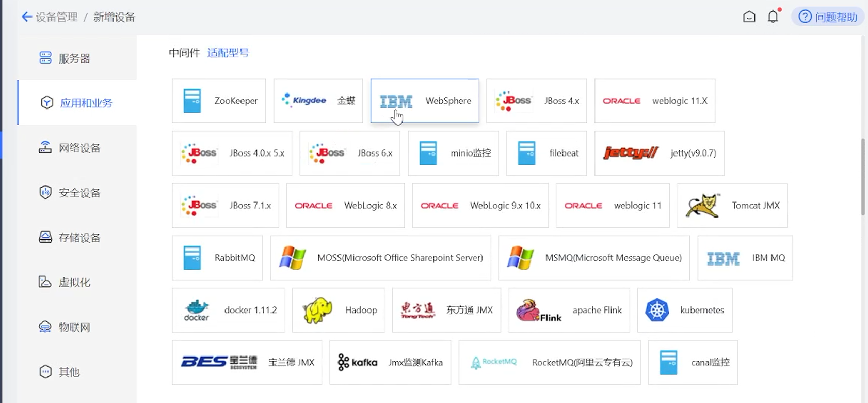Click the jetty logo on jetty(v9.0.7) card
Viewport: 868px width, 403px height.
(631, 153)
